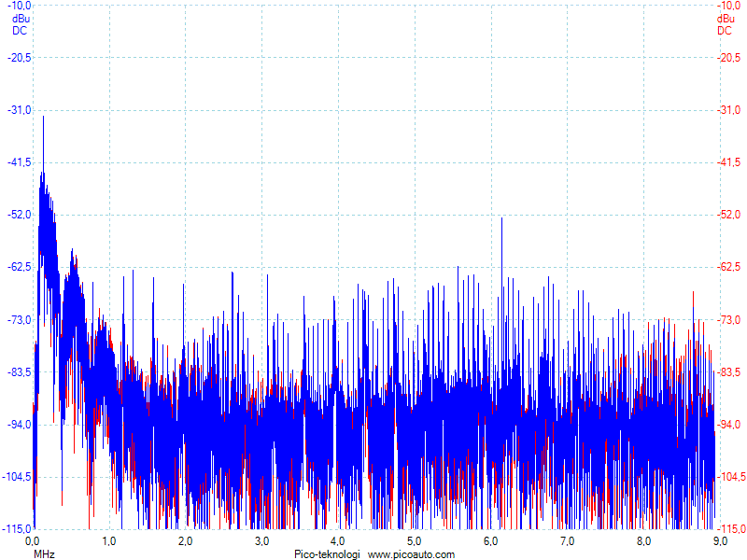Image resolution: width=747 pixels, height=560 pixels.
Task: Click the 8,0 frequency axis label
Action: [643, 541]
